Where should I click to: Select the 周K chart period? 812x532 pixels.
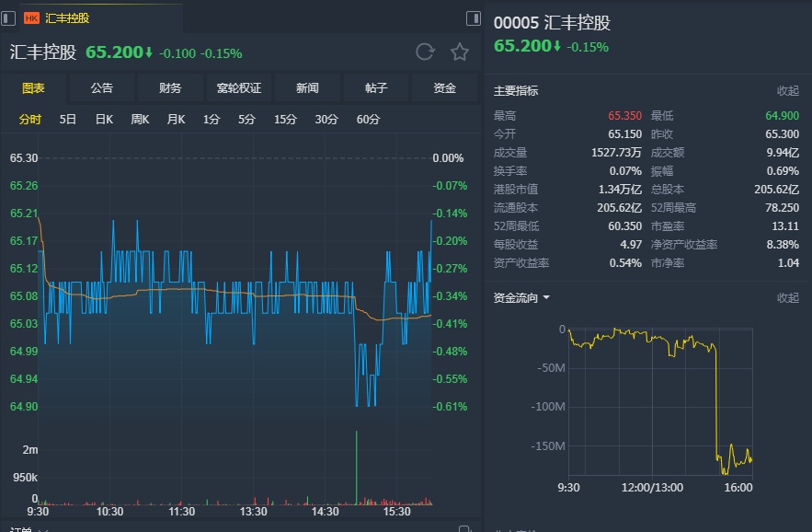point(140,120)
